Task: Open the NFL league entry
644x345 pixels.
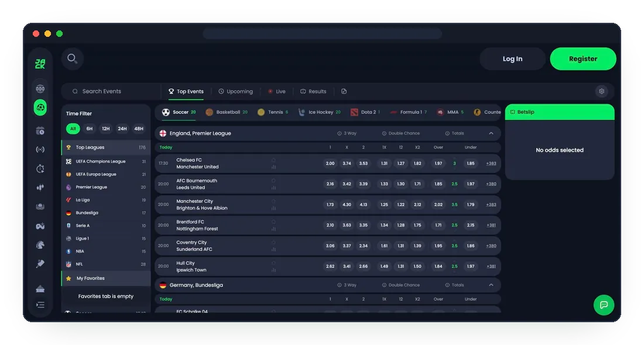Action: click(106, 264)
